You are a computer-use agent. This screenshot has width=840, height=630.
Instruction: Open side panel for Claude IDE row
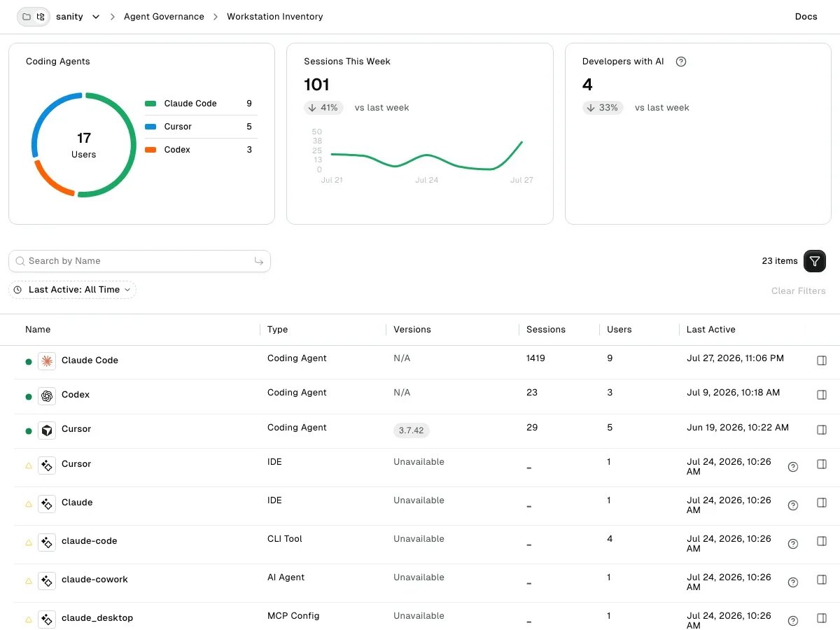pyautogui.click(x=822, y=503)
